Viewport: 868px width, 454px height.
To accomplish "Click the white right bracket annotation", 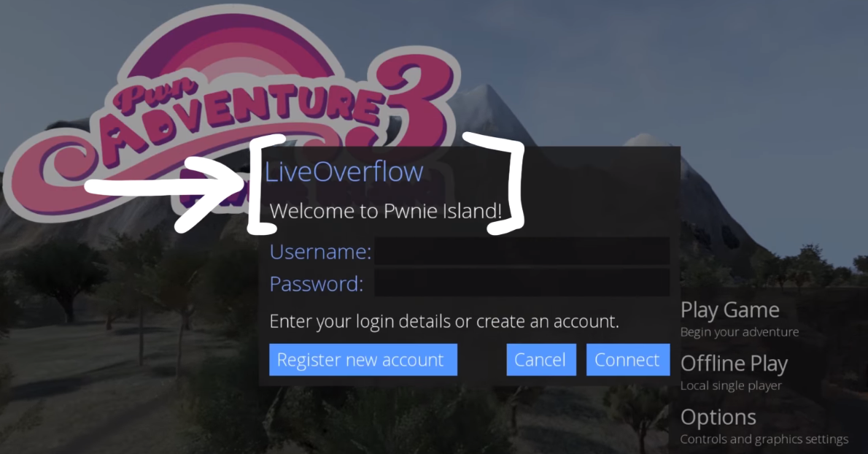I will (498, 182).
